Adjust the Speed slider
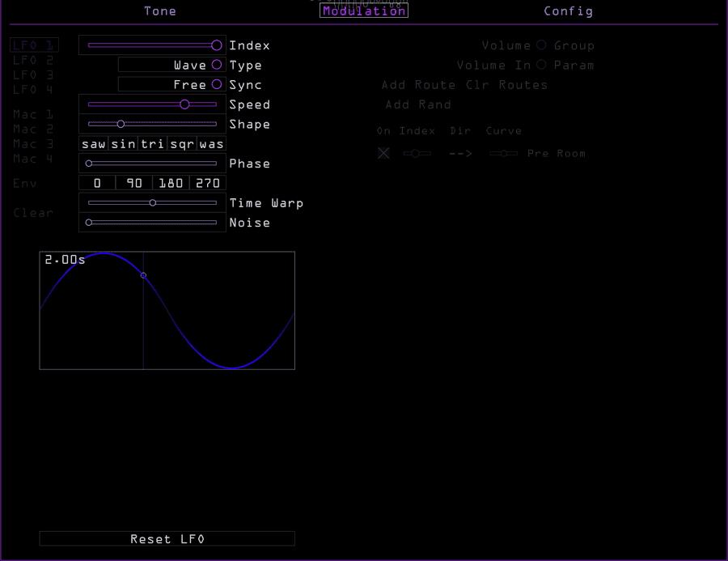 tap(152, 104)
